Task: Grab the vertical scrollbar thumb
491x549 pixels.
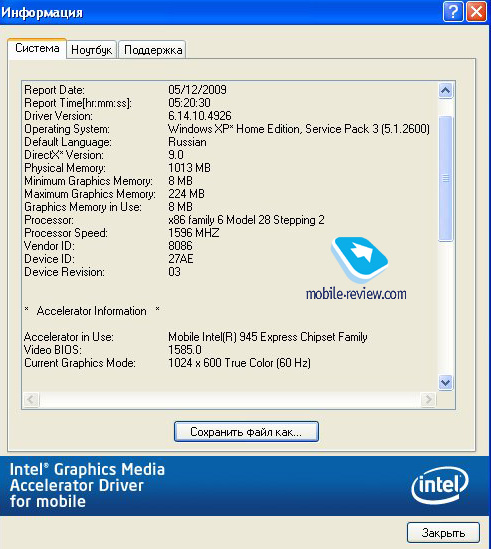Action: [445, 179]
